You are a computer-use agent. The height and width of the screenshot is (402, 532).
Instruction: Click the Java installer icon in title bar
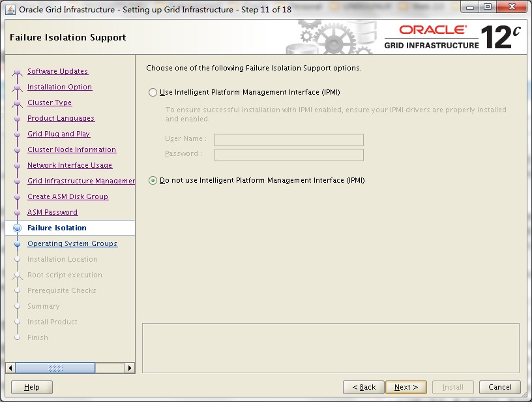tap(10, 10)
